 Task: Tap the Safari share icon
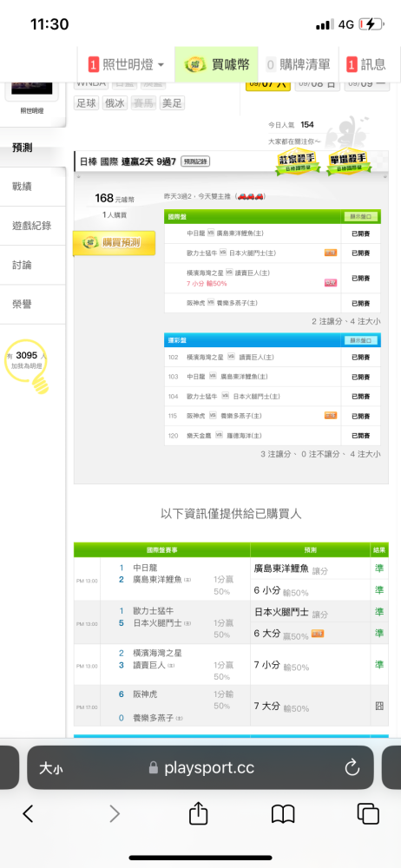point(198,812)
